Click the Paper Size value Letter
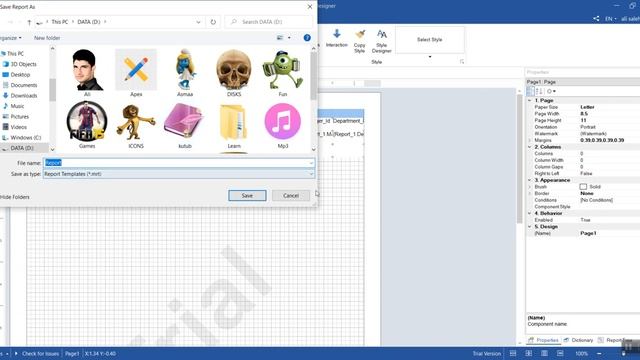 587,107
